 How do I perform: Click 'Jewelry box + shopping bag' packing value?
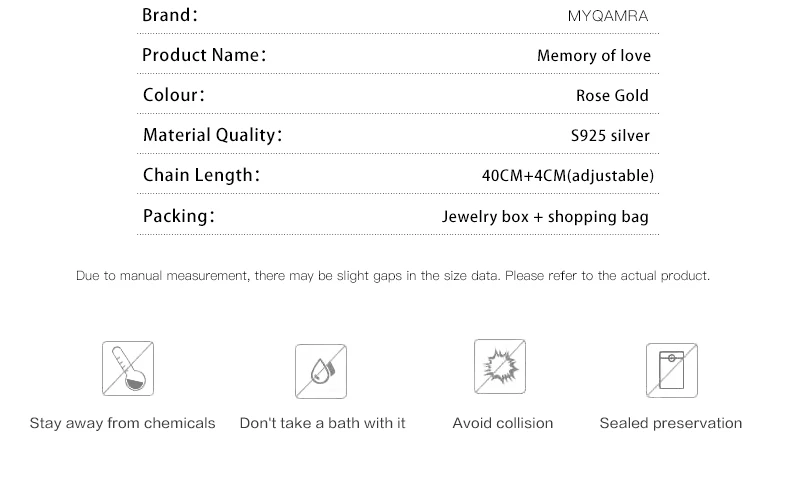545,217
